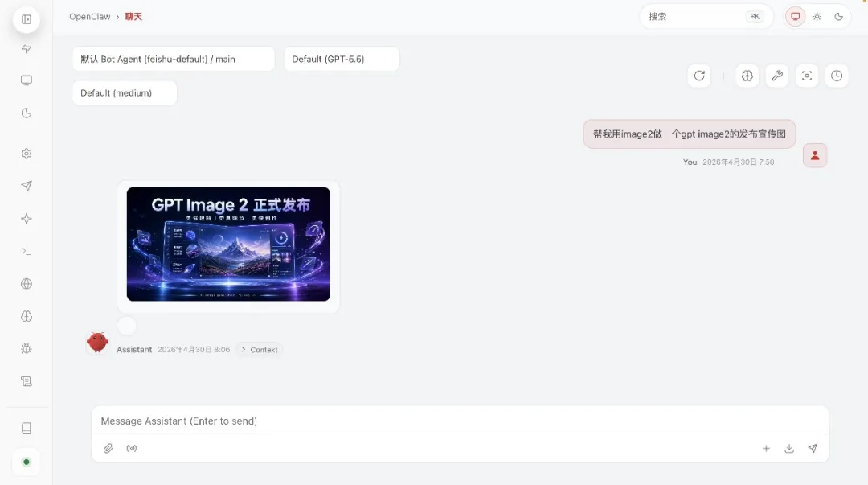Click the user message bubble about image2

pos(690,134)
